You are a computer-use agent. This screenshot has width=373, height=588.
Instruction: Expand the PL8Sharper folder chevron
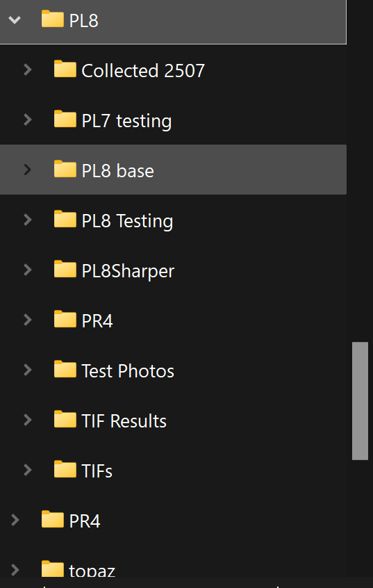click(x=27, y=270)
